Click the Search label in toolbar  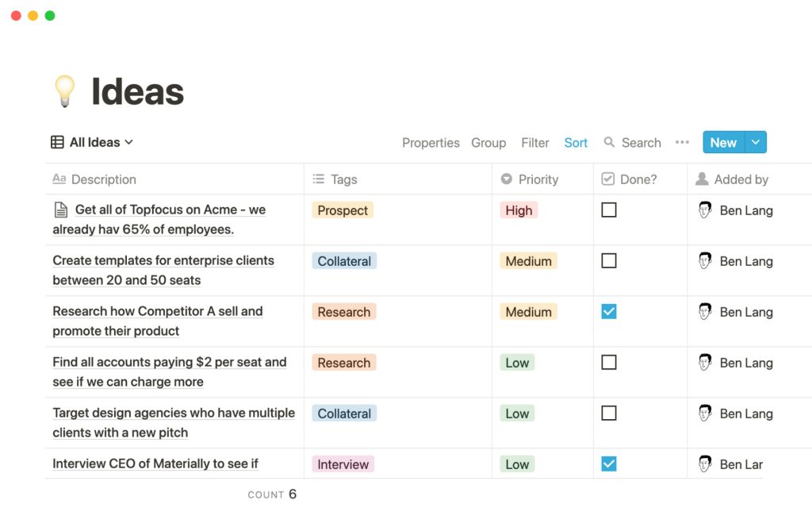(641, 143)
